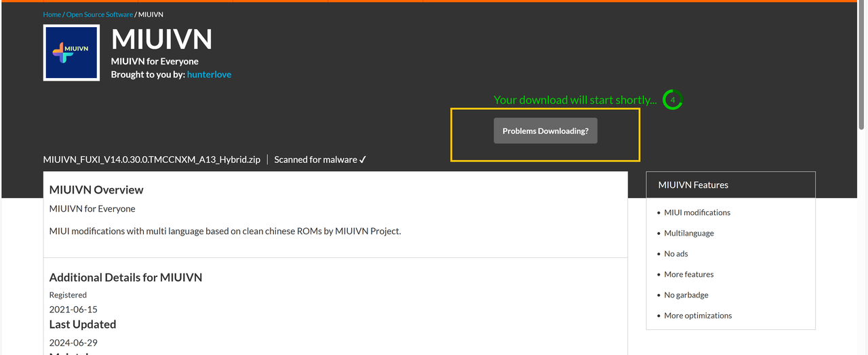This screenshot has width=868, height=355.
Task: Click Scanned for malware text
Action: (x=320, y=160)
